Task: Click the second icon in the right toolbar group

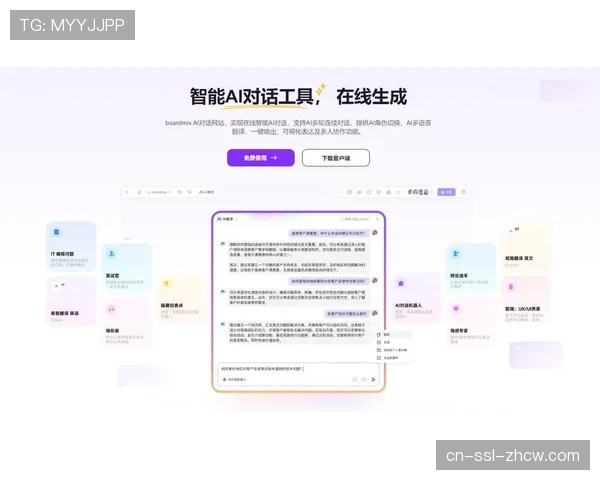Action: [x=359, y=192]
